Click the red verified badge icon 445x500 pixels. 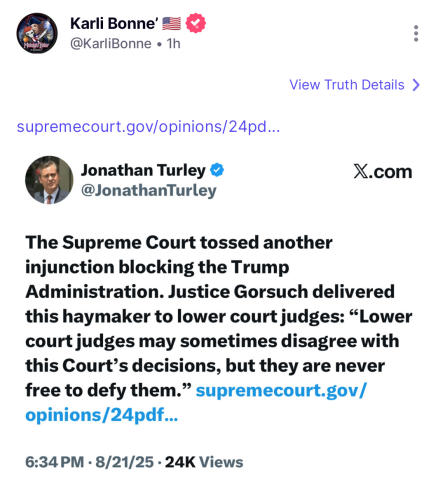coord(196,23)
